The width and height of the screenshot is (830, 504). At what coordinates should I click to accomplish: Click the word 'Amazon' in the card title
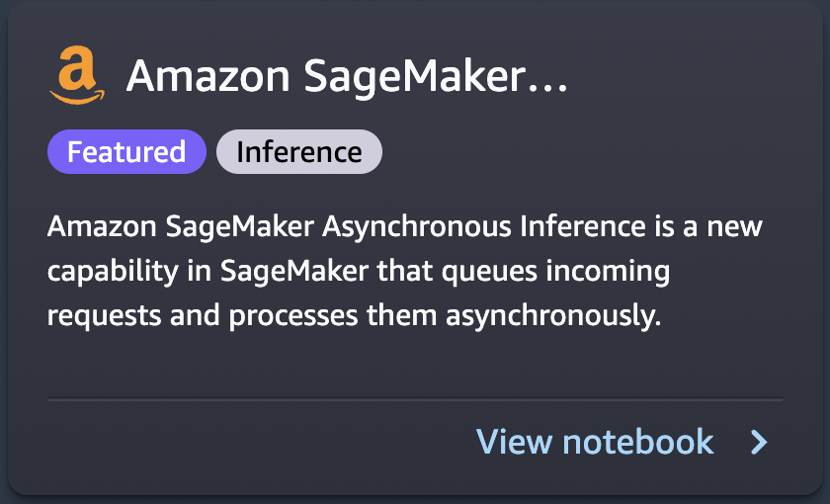click(208, 76)
